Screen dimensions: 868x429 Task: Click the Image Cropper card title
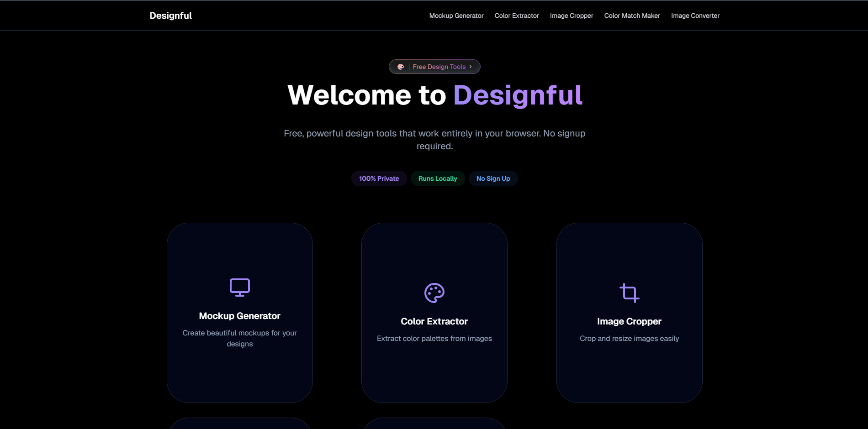tap(629, 321)
